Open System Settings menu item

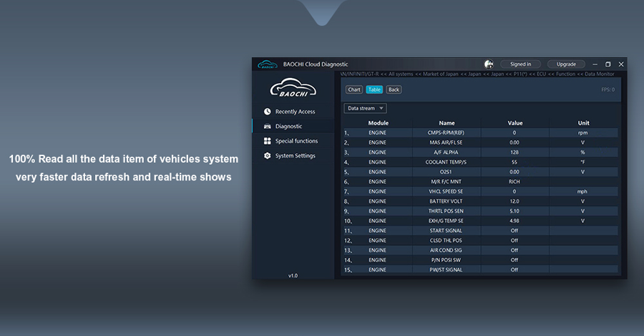[x=293, y=156]
